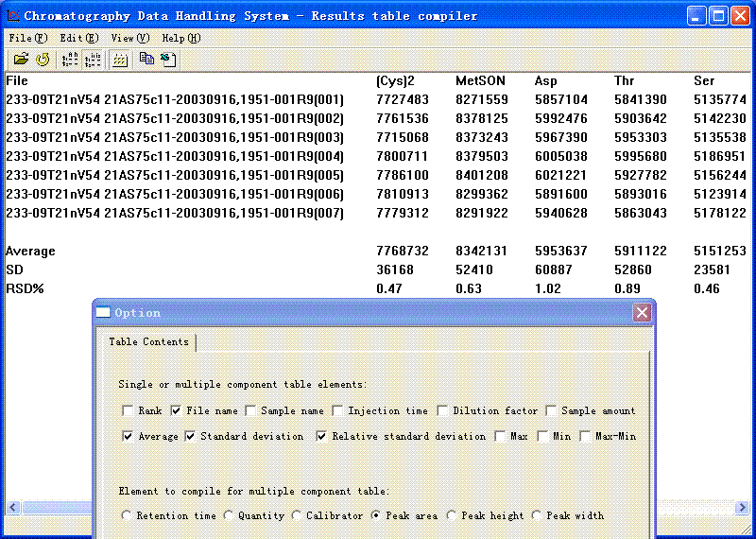Click horizontal scrollbar right arrow
The image size is (756, 539).
[742, 507]
